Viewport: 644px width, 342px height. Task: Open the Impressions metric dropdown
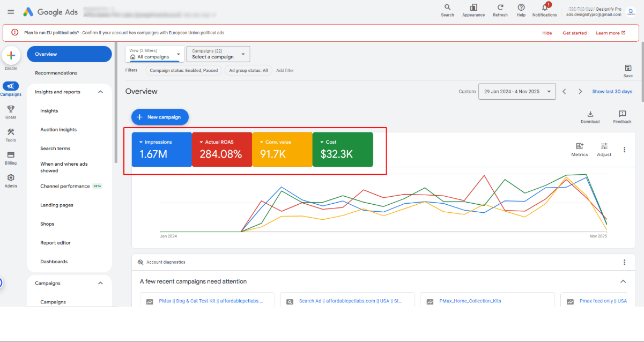pyautogui.click(x=142, y=142)
